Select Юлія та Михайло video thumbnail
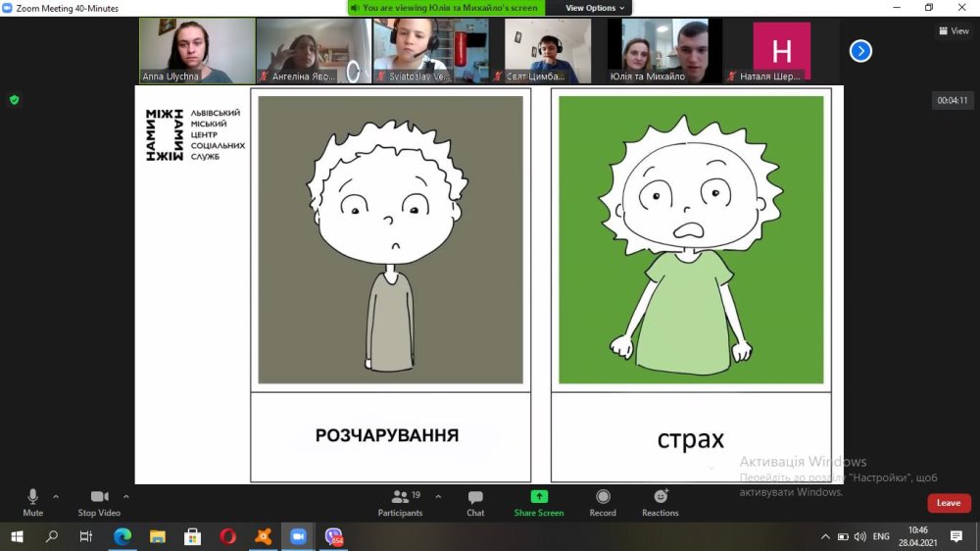This screenshot has width=980, height=551. [x=664, y=51]
